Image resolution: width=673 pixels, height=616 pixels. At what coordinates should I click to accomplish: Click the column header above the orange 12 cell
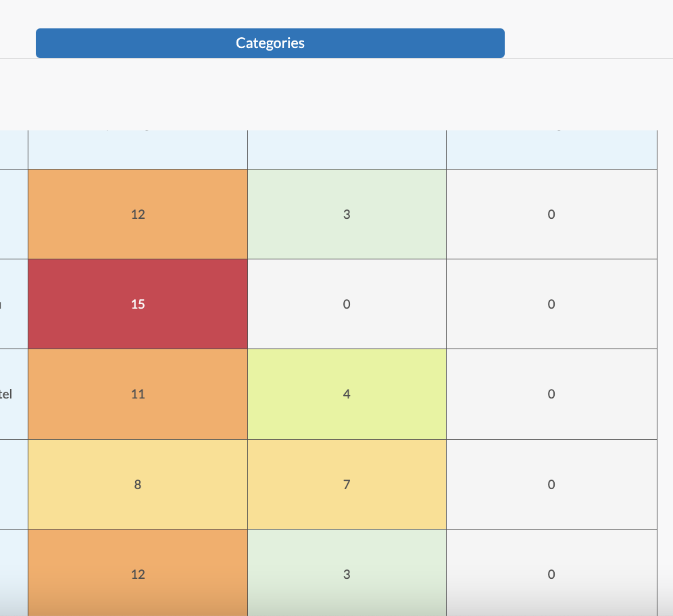[x=138, y=149]
